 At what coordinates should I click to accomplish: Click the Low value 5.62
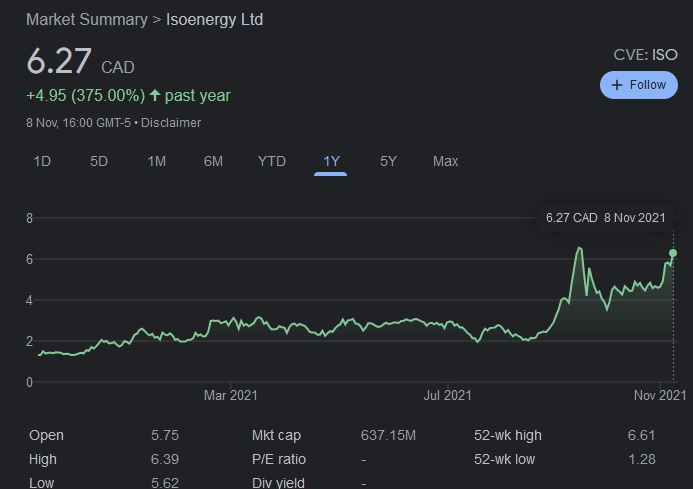[165, 482]
